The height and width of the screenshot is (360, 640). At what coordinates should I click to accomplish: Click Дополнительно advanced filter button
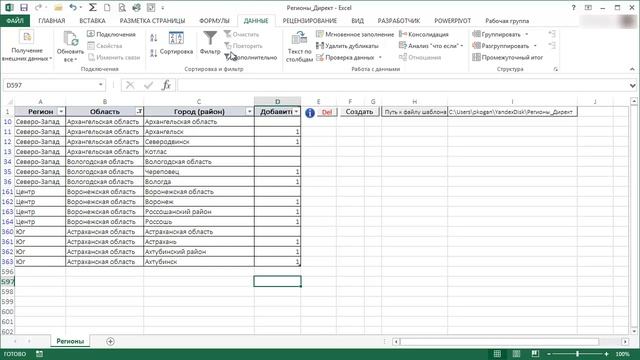tap(251, 58)
